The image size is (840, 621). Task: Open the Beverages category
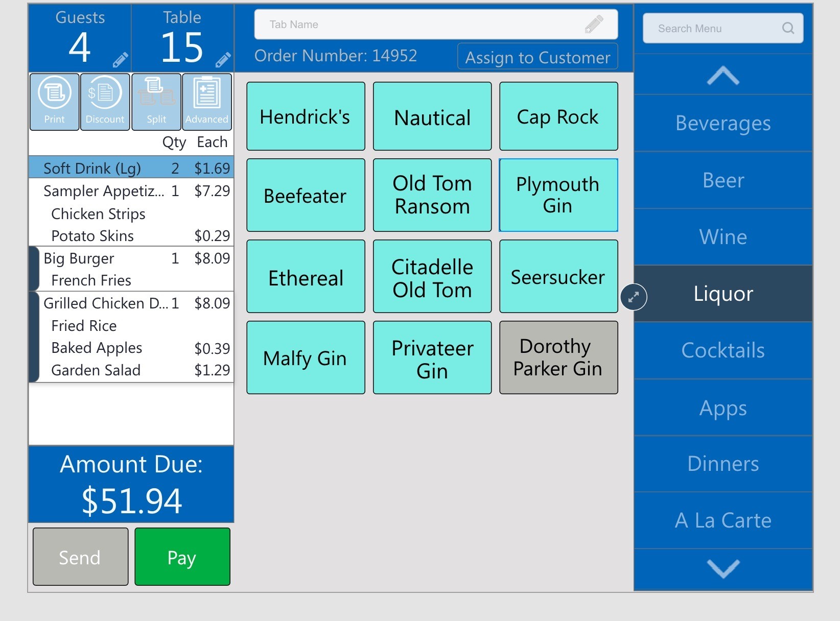pos(723,123)
